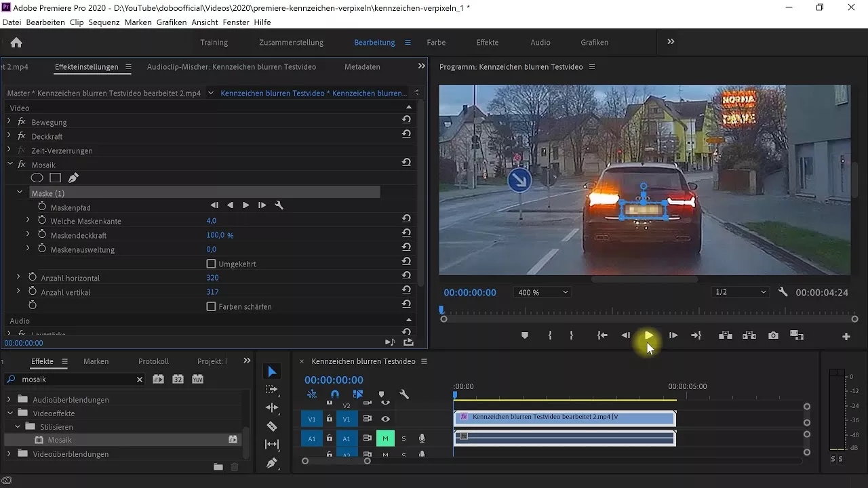Open the Fenster menu
The image size is (868, 488).
point(235,22)
